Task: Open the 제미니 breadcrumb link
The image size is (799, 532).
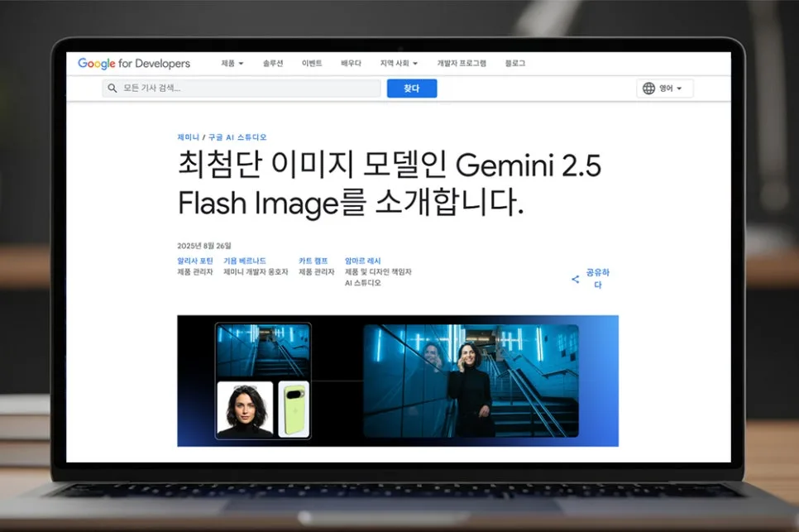Action: tap(188, 137)
